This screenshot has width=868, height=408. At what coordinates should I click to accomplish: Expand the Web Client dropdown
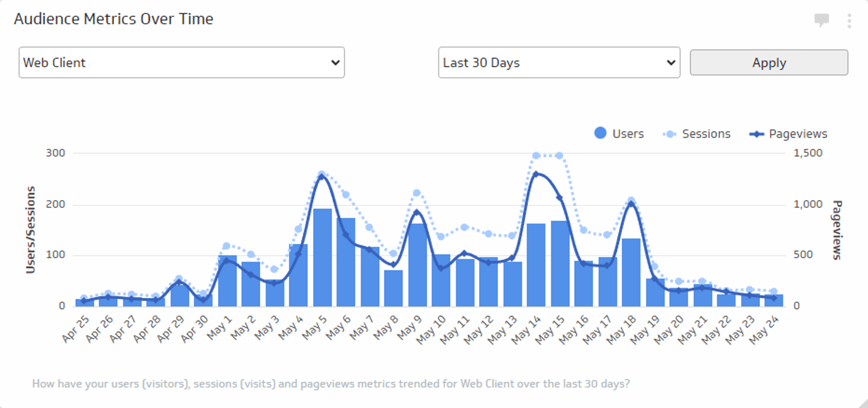181,63
